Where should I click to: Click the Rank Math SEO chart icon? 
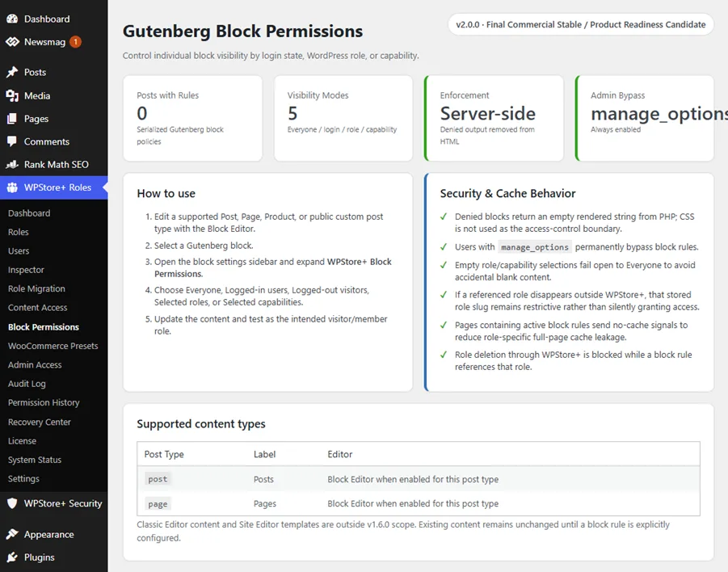12,164
